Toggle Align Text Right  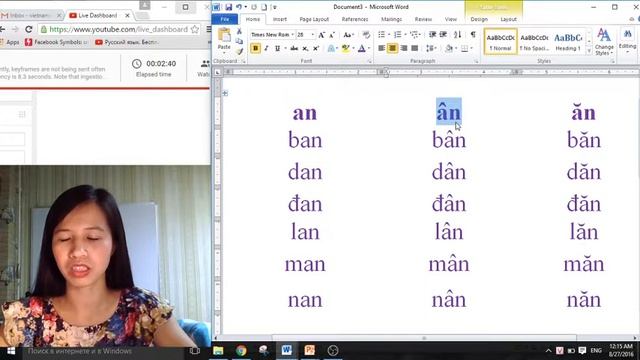pyautogui.click(x=404, y=48)
